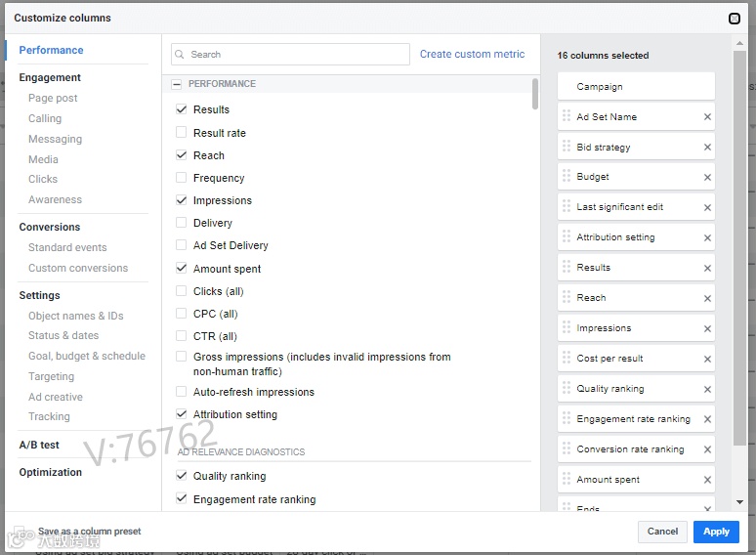
Task: Click the metrics list scrollbar thumb
Action: [x=535, y=94]
